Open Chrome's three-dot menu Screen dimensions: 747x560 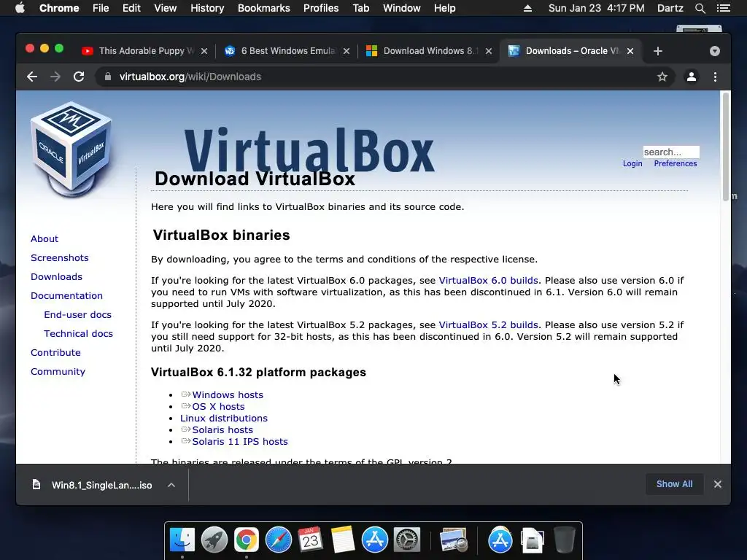(x=715, y=77)
